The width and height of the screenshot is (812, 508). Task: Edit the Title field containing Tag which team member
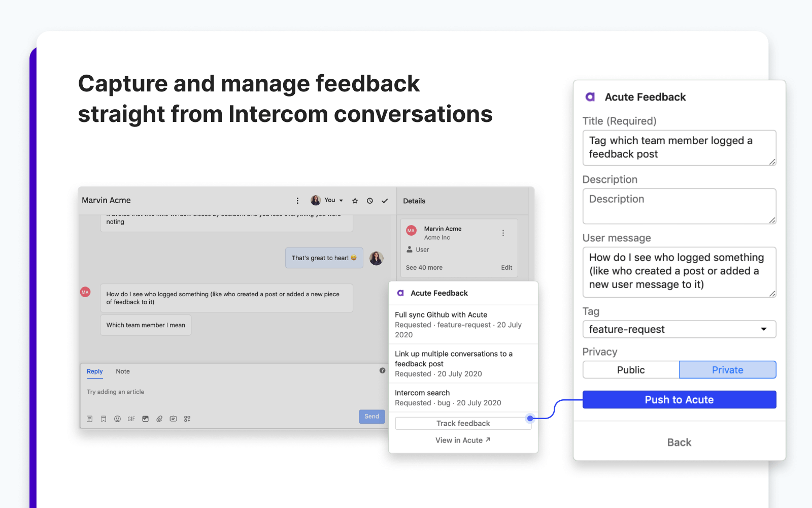pos(679,148)
